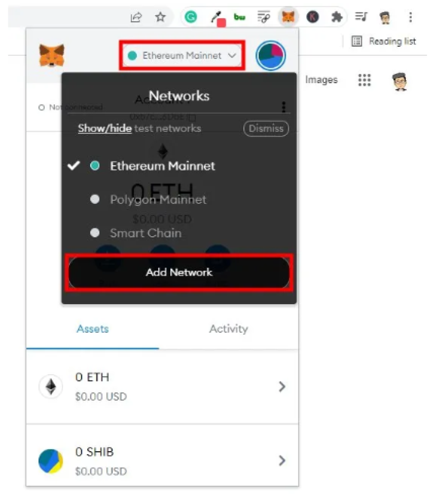
Task: Open the Grammarly extension icon
Action: click(x=191, y=17)
